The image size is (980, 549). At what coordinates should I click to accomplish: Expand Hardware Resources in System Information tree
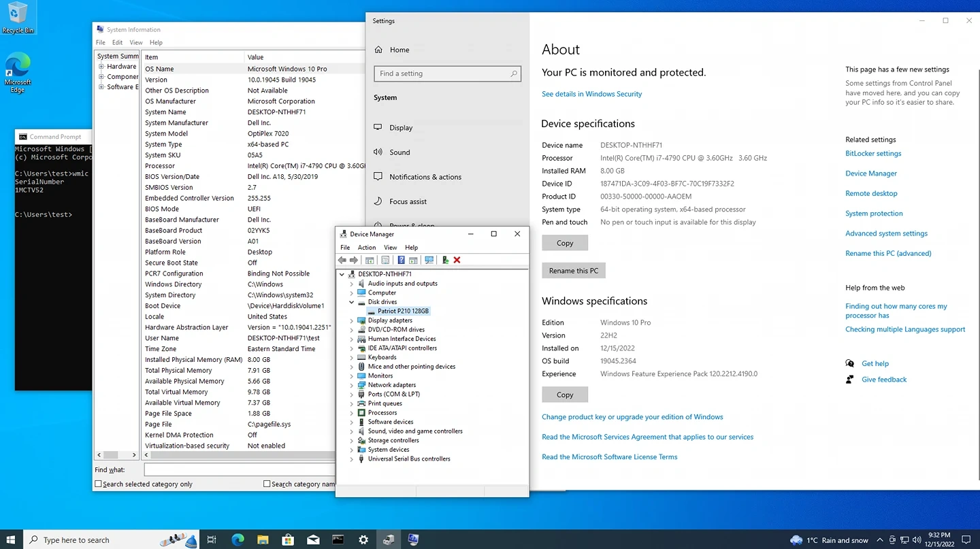pyautogui.click(x=101, y=67)
